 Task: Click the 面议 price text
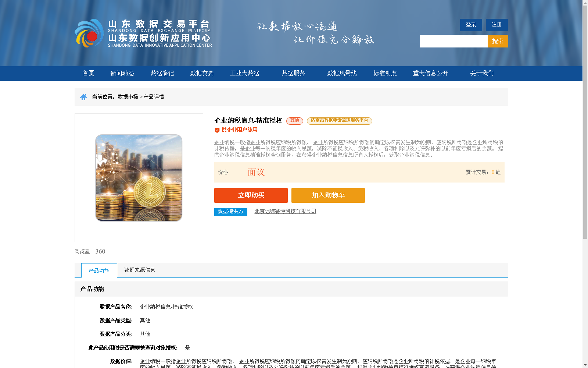[x=256, y=172]
